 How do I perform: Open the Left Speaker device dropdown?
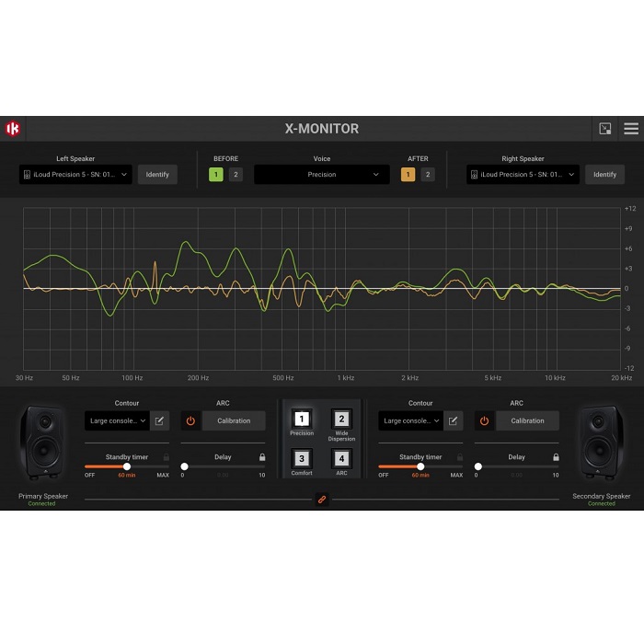[75, 175]
